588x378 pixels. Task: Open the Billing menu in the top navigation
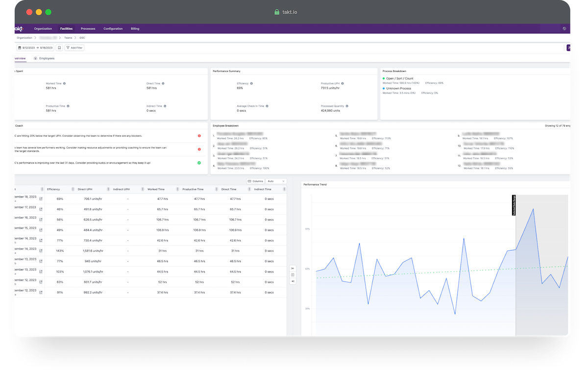135,29
